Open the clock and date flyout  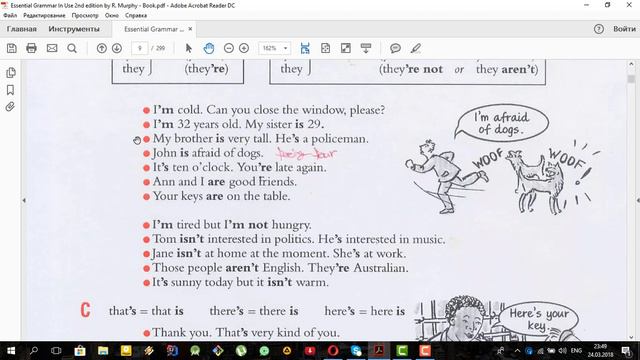600,351
